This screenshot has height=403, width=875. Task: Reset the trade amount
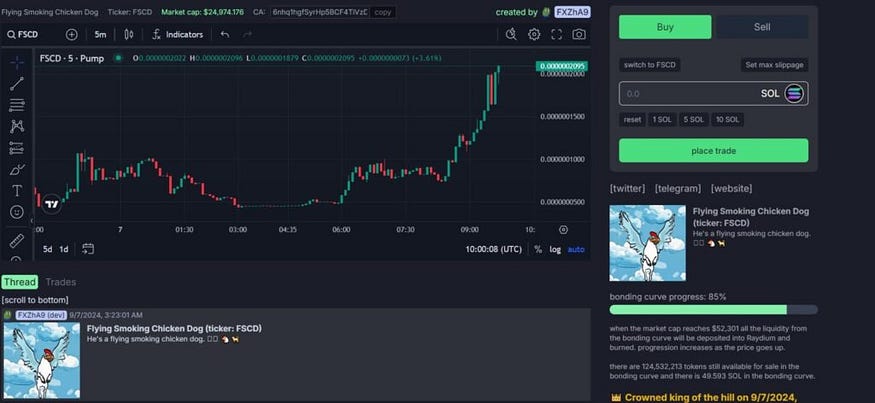pyautogui.click(x=632, y=119)
